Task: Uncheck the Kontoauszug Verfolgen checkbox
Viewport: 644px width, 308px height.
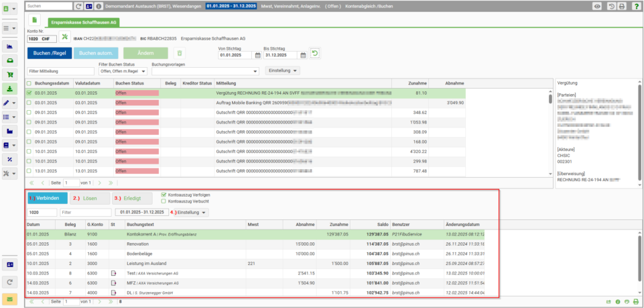Action: tap(164, 195)
